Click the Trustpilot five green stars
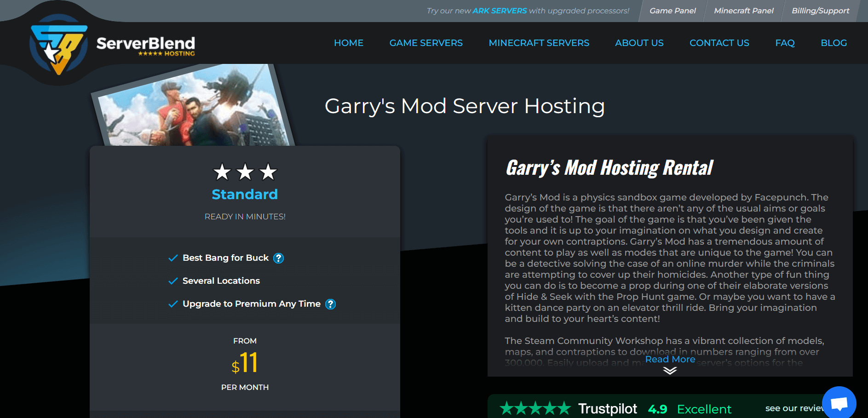868x418 pixels. (x=535, y=408)
